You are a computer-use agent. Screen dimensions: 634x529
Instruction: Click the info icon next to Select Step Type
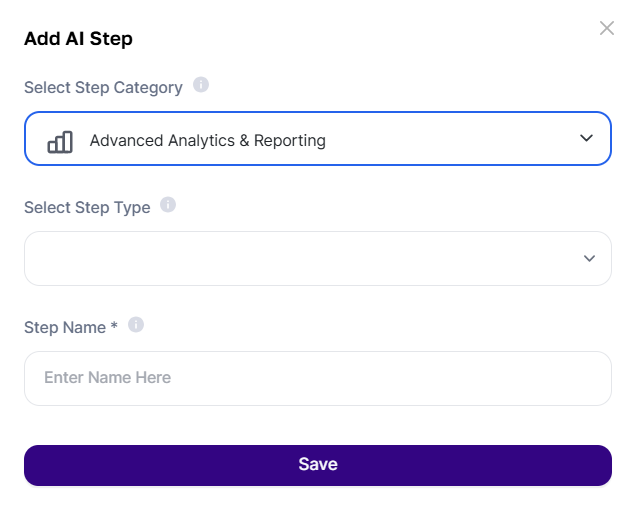168,205
